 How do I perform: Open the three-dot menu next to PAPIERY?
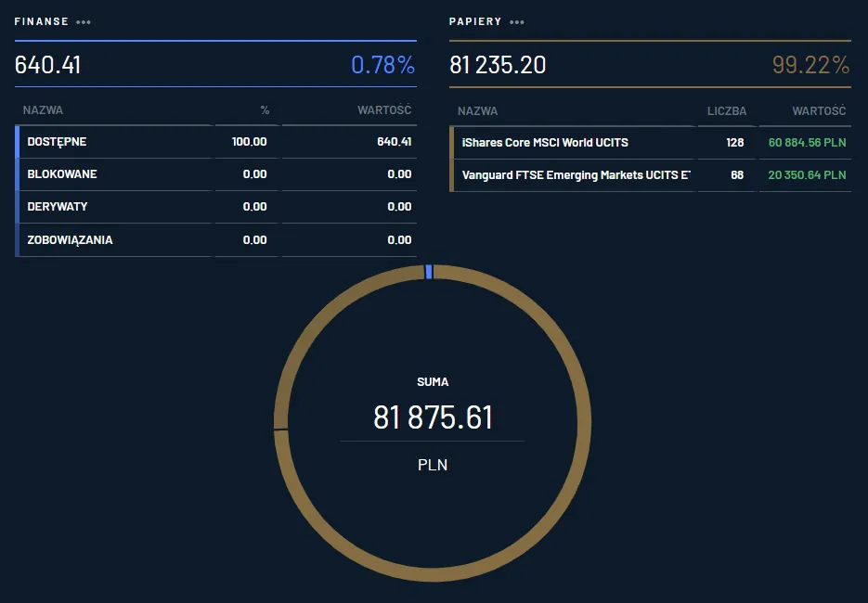tap(517, 22)
